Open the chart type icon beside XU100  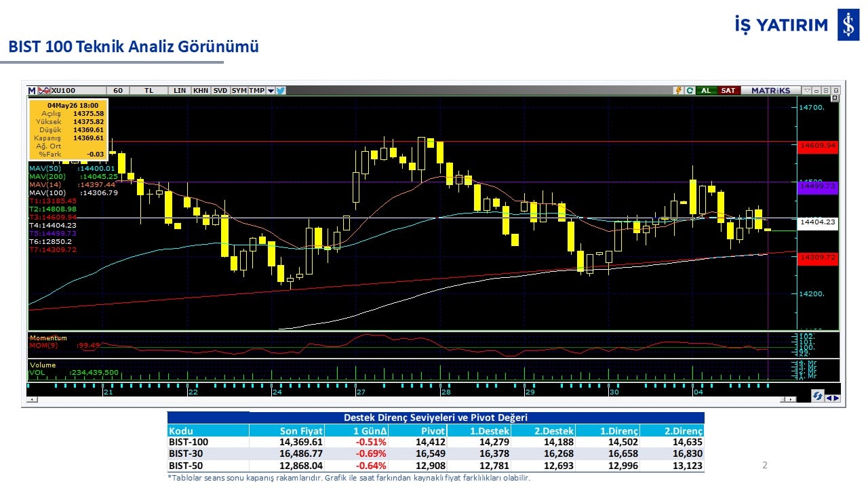[x=44, y=91]
